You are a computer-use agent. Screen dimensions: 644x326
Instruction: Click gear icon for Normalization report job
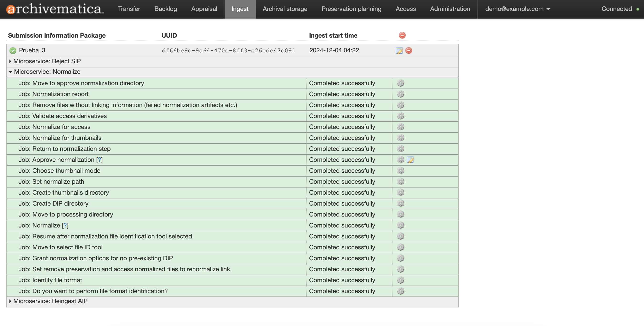(x=400, y=94)
